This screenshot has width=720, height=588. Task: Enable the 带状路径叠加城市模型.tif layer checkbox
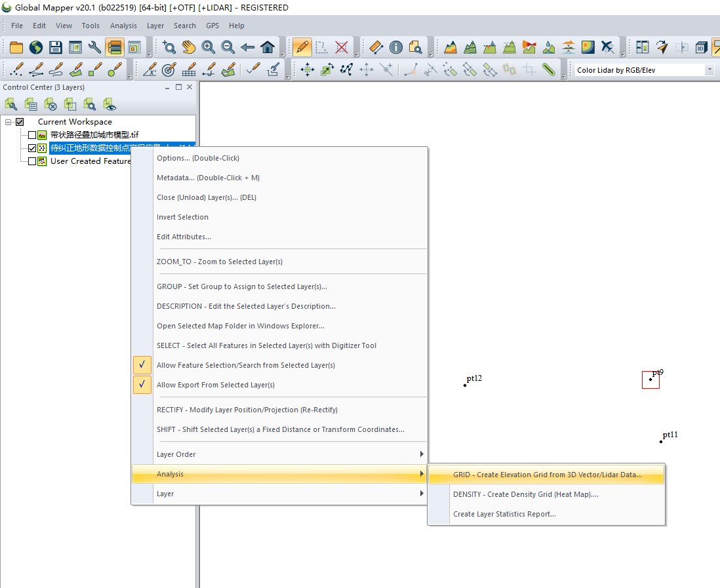pyautogui.click(x=32, y=135)
